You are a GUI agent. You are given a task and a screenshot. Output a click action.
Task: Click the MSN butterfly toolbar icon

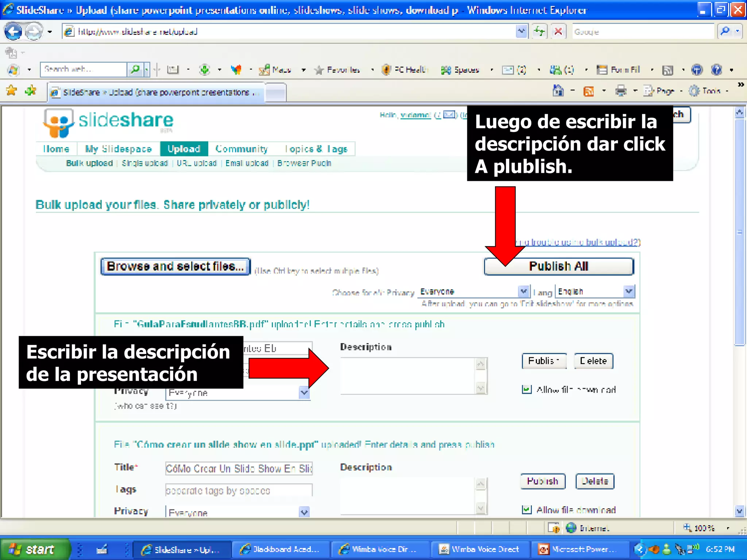pyautogui.click(x=236, y=69)
